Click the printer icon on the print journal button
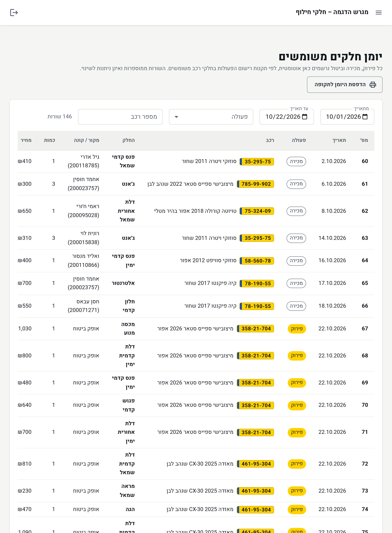This screenshot has height=533, width=392. pyautogui.click(x=373, y=85)
